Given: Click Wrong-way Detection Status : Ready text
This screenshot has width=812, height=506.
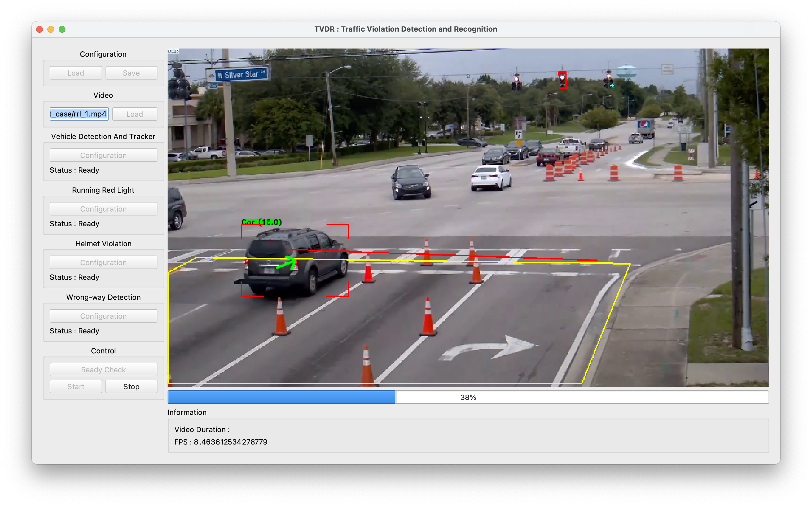Looking at the screenshot, I should click(x=74, y=331).
